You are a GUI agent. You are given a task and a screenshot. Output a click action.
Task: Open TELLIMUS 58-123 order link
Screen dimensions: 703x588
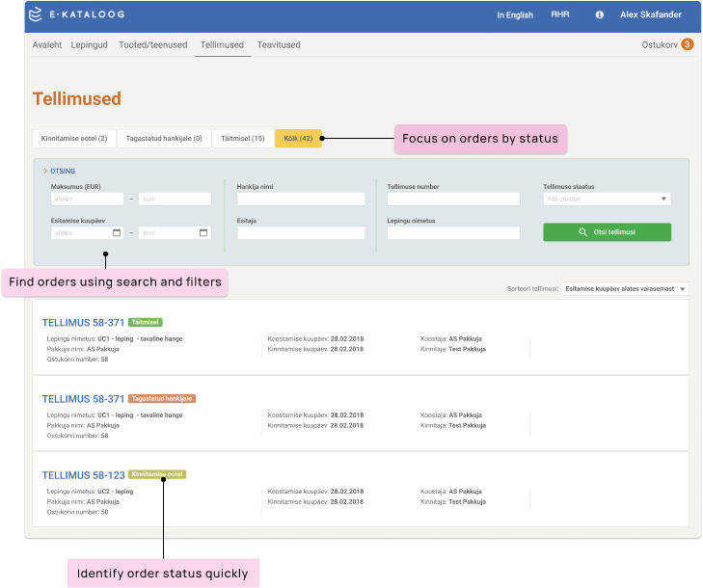(83, 475)
